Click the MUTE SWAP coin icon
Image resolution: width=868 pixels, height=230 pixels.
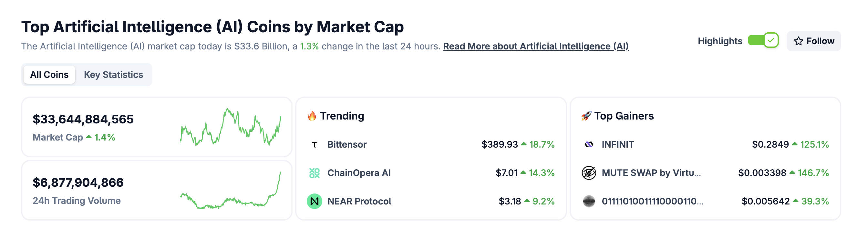pyautogui.click(x=589, y=173)
